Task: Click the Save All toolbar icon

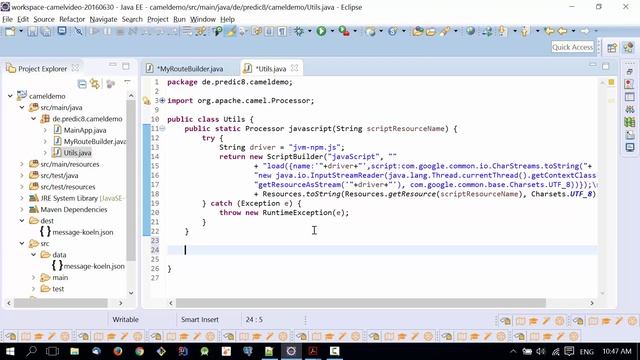Action: point(46,31)
